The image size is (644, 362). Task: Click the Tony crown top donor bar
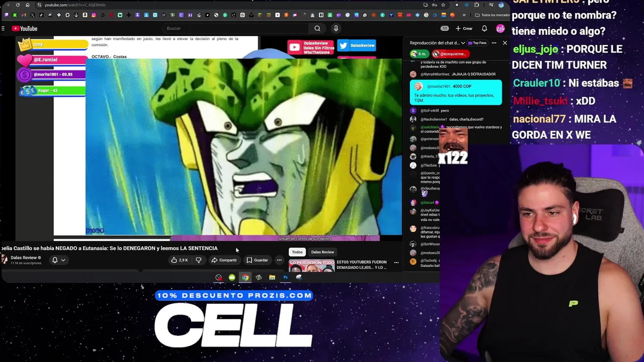pos(52,45)
